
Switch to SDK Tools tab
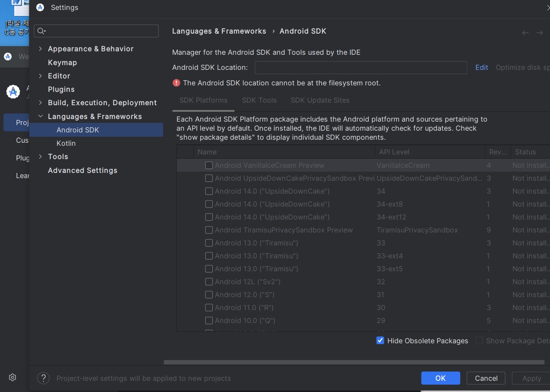click(x=259, y=100)
